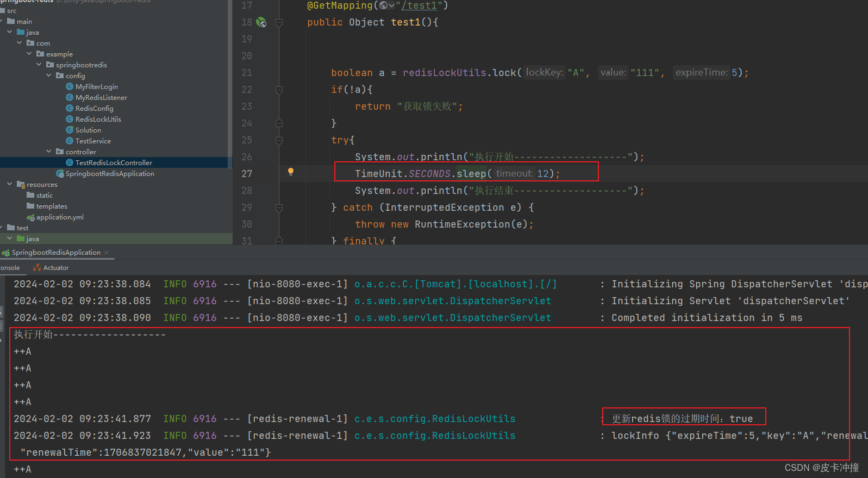
Task: Collapse the resources folder
Action: point(10,185)
